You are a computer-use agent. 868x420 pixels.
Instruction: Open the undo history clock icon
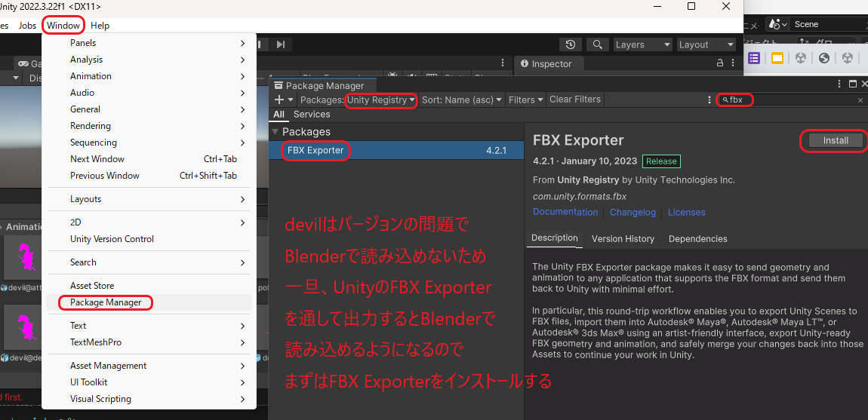pyautogui.click(x=571, y=44)
